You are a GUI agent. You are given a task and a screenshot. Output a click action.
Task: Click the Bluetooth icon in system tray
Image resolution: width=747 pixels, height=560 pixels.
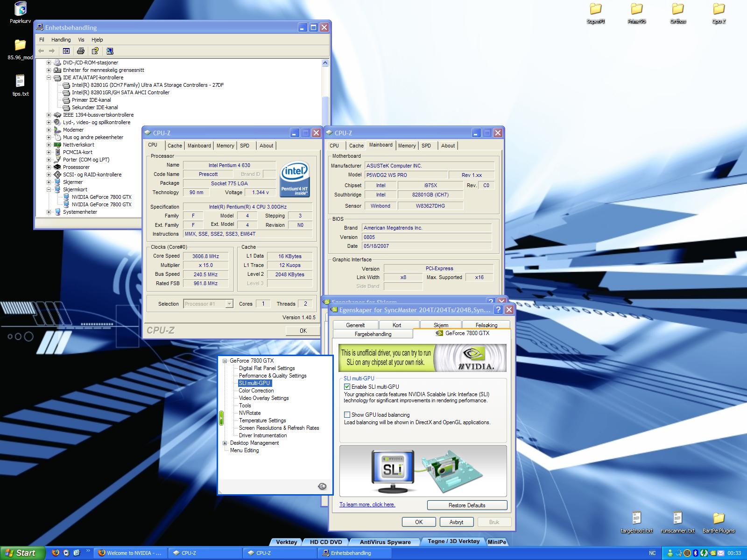(x=695, y=553)
